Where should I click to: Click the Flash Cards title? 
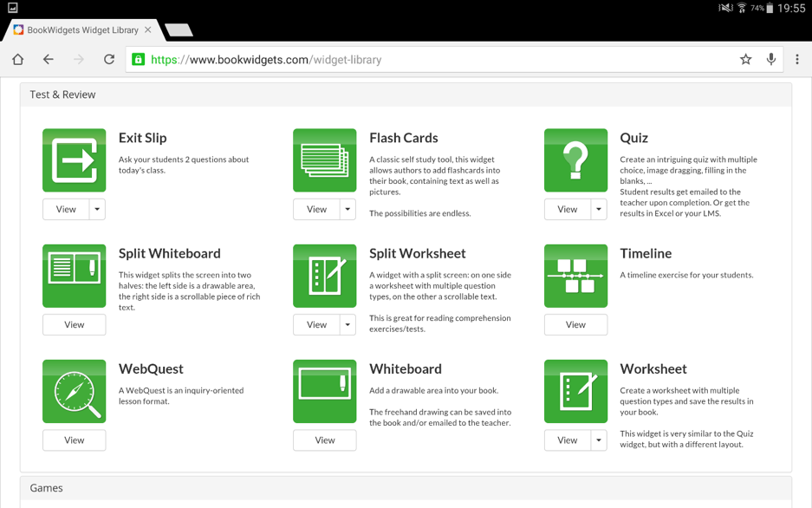pos(404,138)
